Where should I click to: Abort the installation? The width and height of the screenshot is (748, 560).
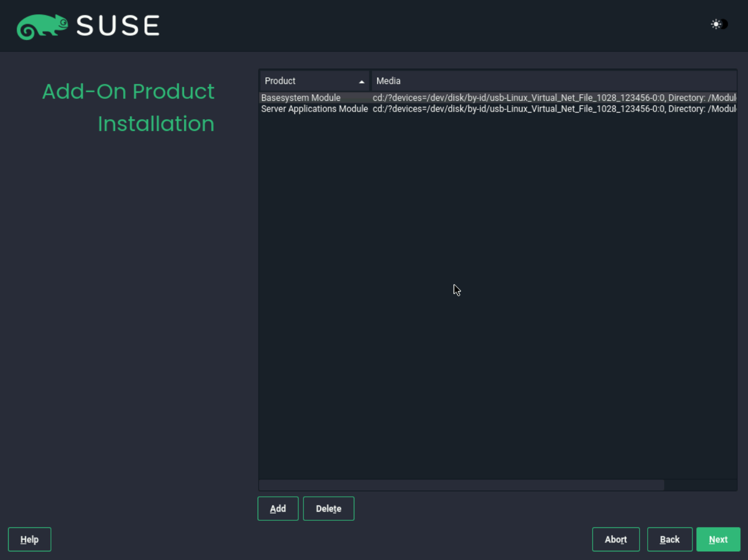[616, 539]
